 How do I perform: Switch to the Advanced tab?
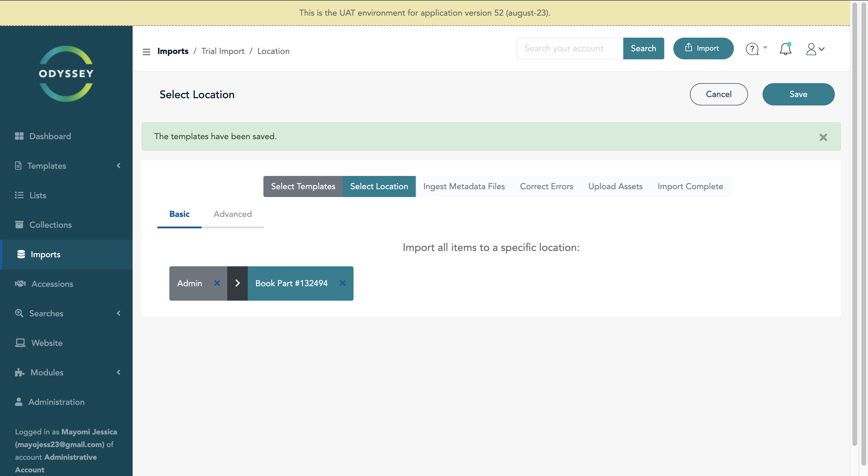tap(232, 214)
